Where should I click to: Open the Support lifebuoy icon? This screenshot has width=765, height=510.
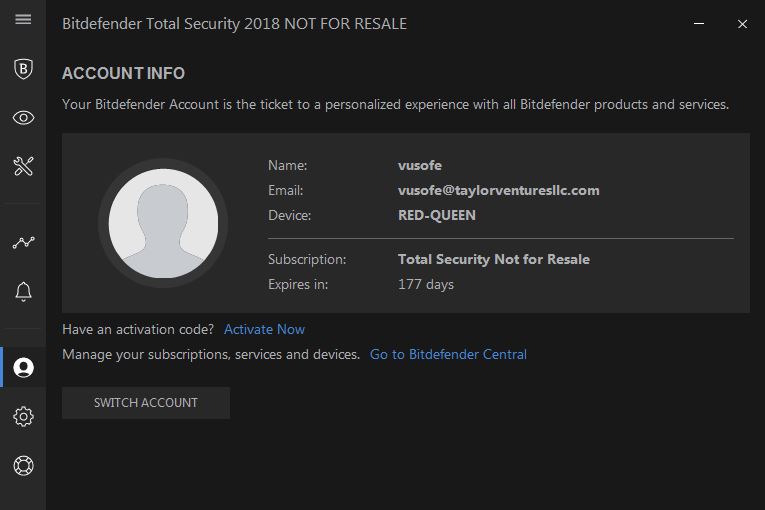tap(23, 465)
